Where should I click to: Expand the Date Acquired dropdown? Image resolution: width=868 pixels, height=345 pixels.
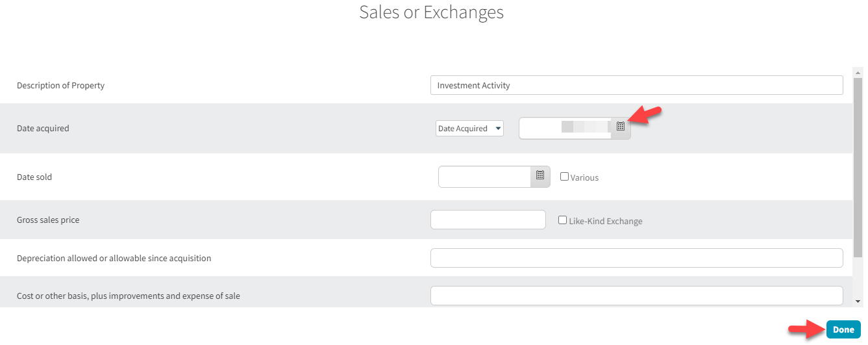469,129
